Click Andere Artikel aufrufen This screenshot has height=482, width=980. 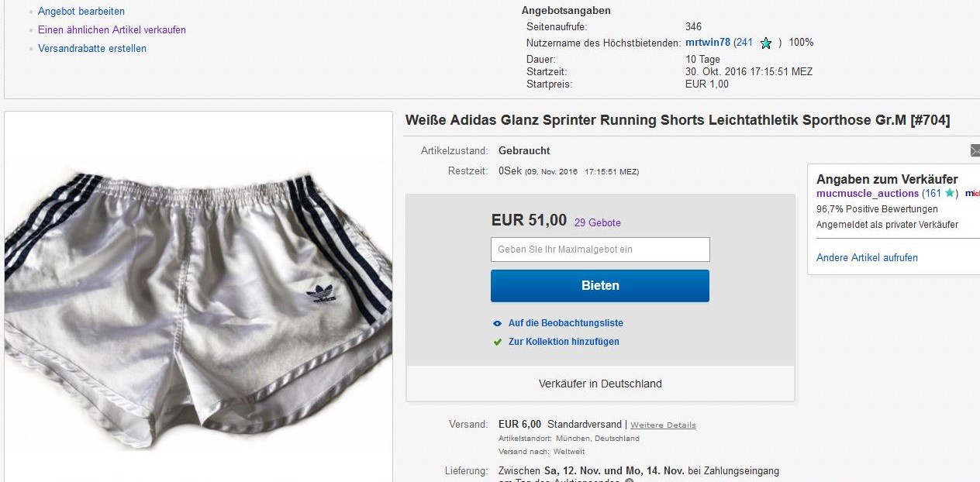pos(867,258)
